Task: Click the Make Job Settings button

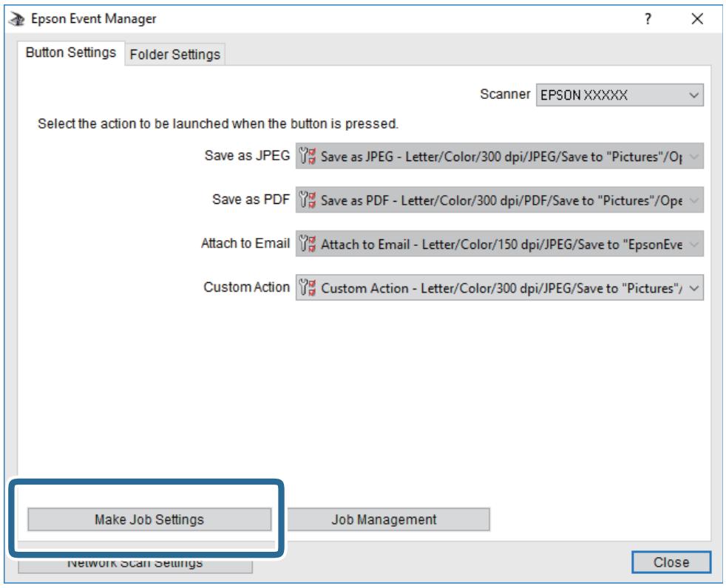Action: point(149,519)
